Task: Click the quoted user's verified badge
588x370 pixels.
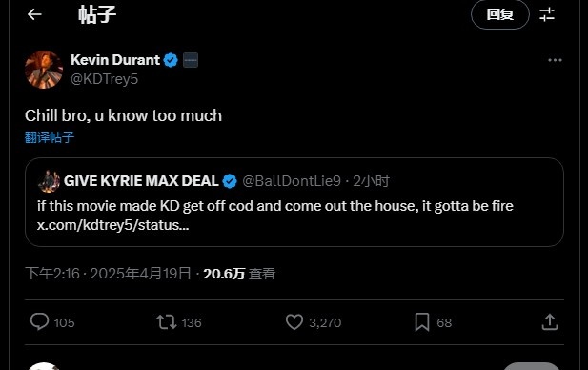Action: pyautogui.click(x=230, y=181)
